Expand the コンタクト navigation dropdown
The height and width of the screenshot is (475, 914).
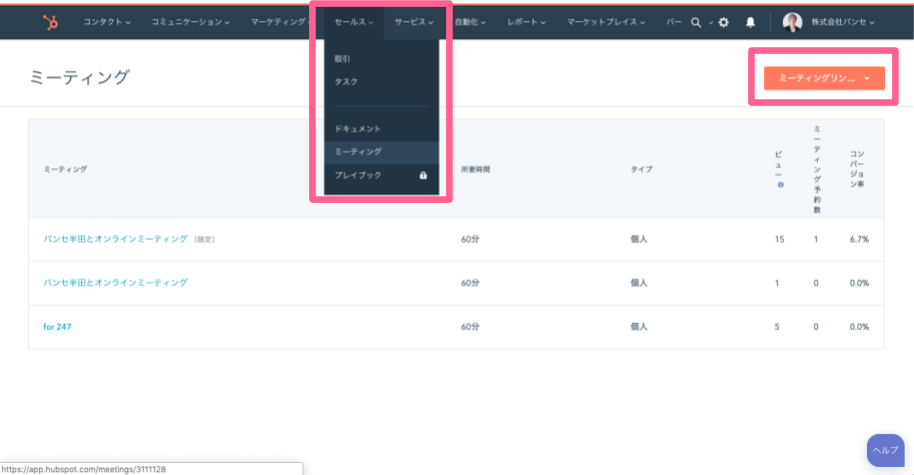pos(110,22)
